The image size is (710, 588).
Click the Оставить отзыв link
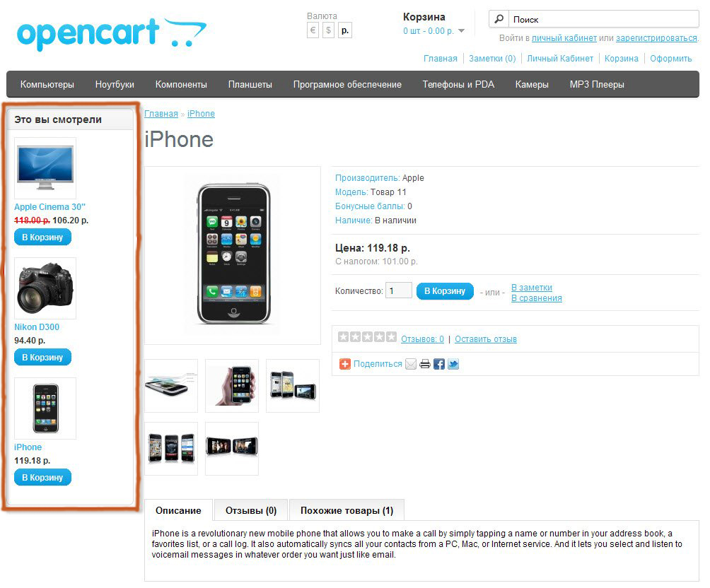coord(485,339)
